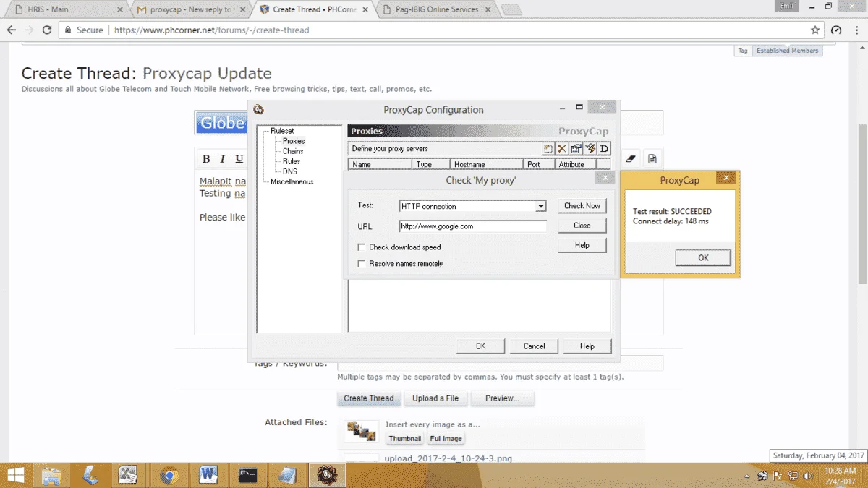868x488 pixels.
Task: Click the Preview... button
Action: pos(503,398)
